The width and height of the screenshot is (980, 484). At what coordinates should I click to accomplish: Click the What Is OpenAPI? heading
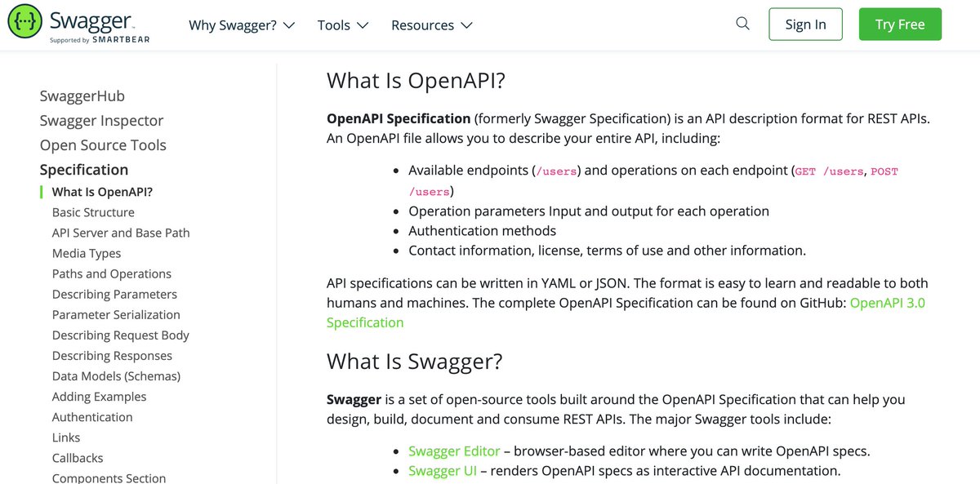point(416,80)
